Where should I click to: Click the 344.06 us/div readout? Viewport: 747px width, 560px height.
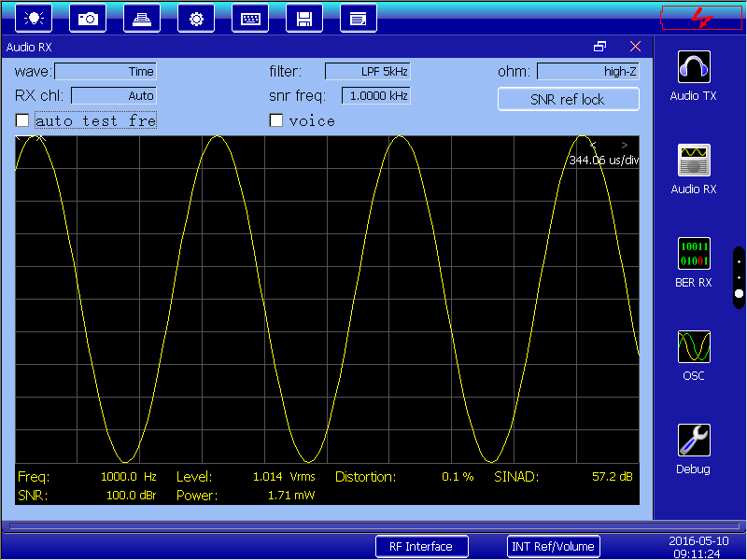[603, 160]
